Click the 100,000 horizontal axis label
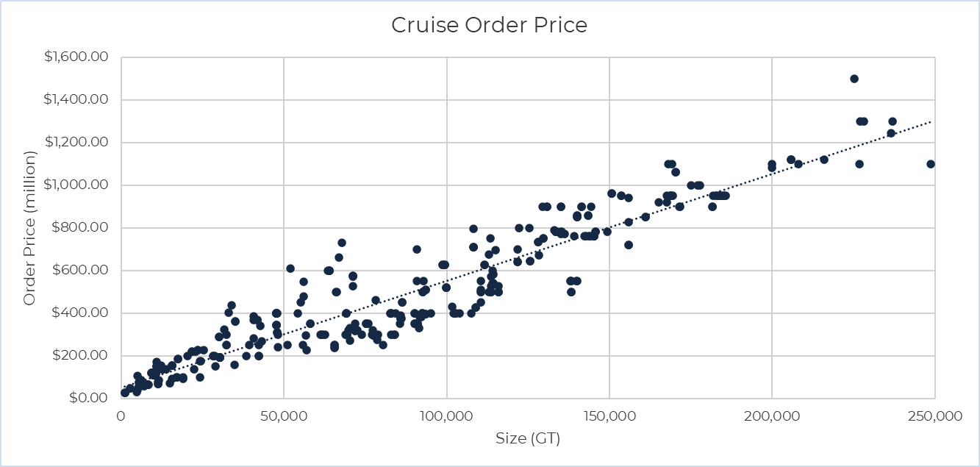This screenshot has height=467, width=980. [x=446, y=416]
